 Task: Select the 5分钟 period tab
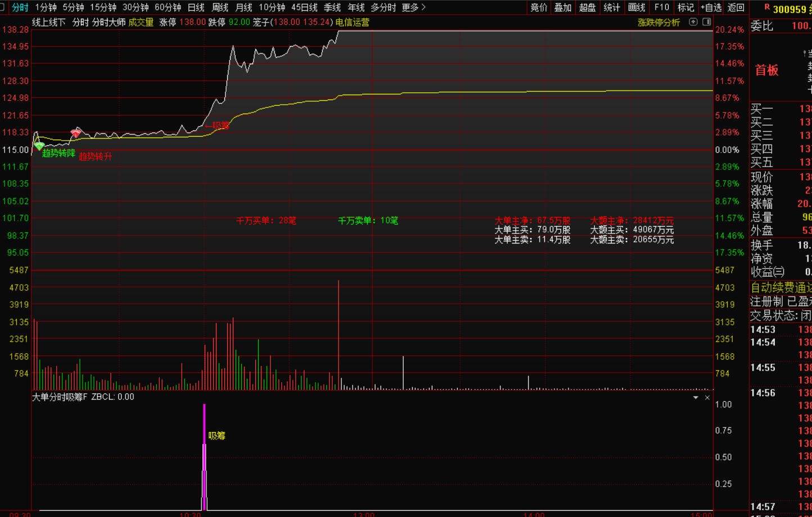(73, 7)
